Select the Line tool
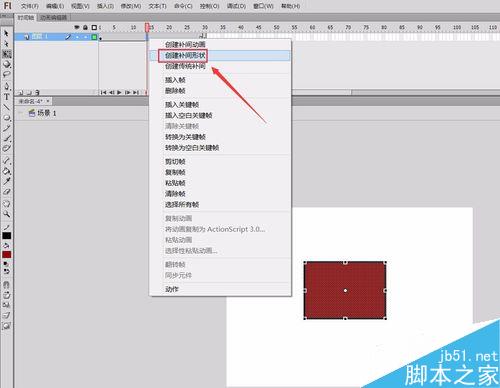This screenshot has width=500, height=388. coord(6,107)
